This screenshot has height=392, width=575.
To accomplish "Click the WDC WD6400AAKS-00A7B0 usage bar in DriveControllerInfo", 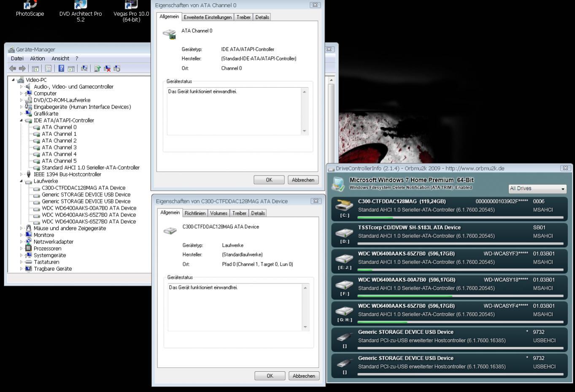I will point(460,296).
